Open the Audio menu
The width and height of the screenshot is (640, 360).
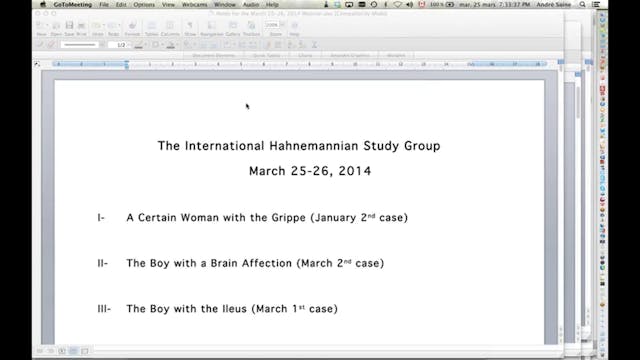[251, 4]
